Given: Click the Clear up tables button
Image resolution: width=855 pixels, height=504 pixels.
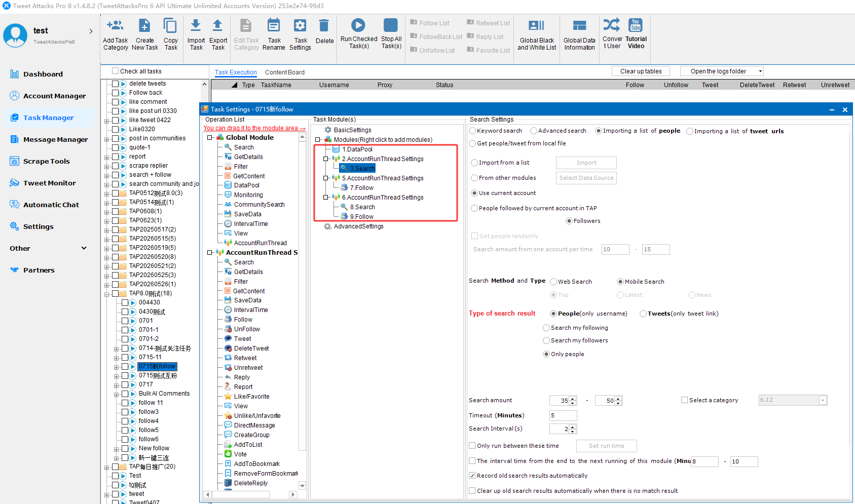Looking at the screenshot, I should coord(641,71).
